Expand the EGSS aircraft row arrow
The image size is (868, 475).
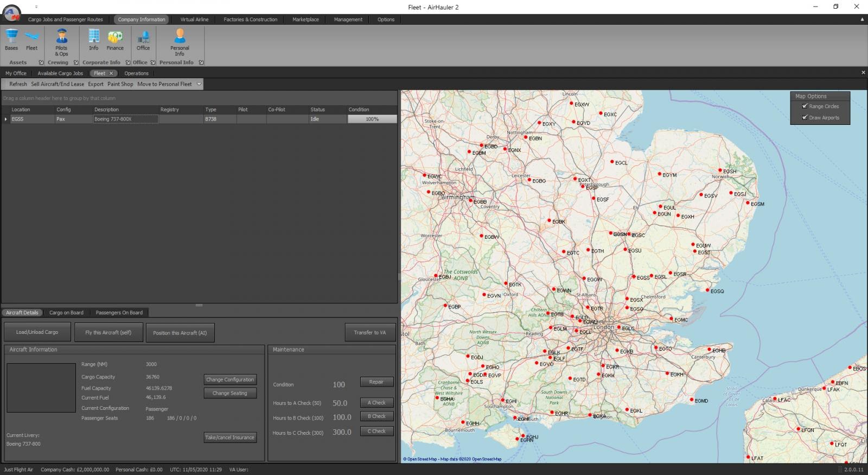point(6,119)
